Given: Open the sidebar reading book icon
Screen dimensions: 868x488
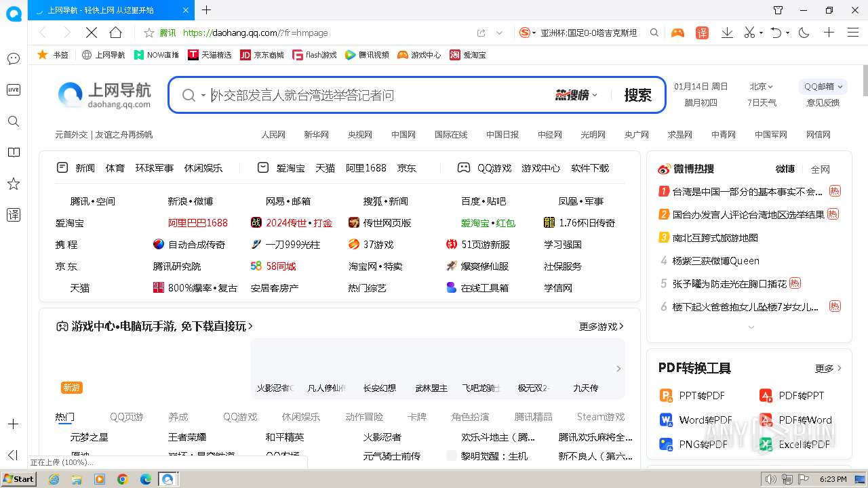Looking at the screenshot, I should (x=14, y=152).
